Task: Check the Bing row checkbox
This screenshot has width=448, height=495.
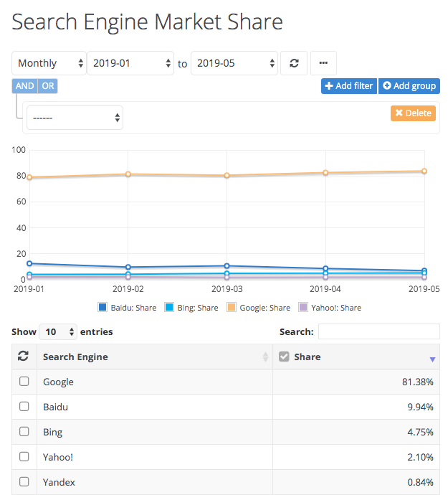Action: 24,432
